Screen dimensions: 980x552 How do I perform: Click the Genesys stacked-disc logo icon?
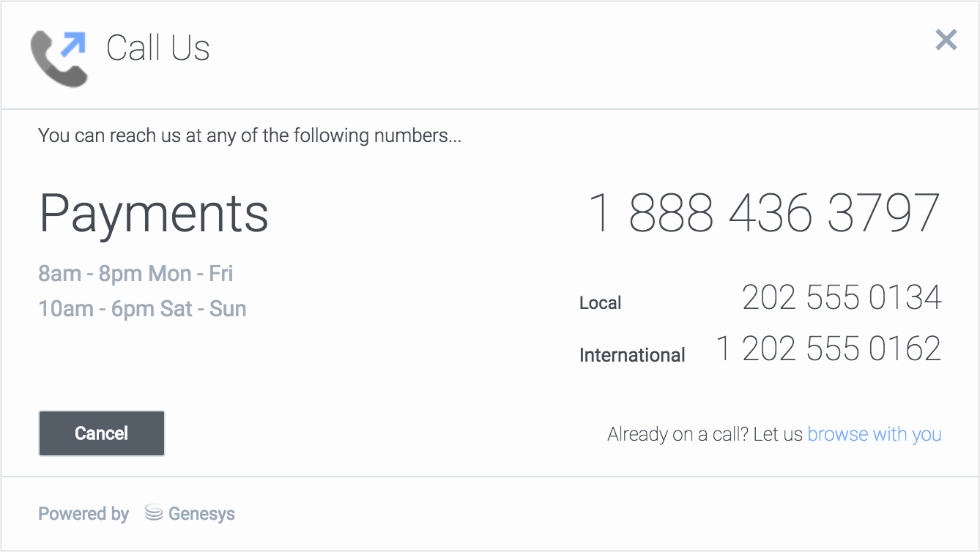(153, 513)
